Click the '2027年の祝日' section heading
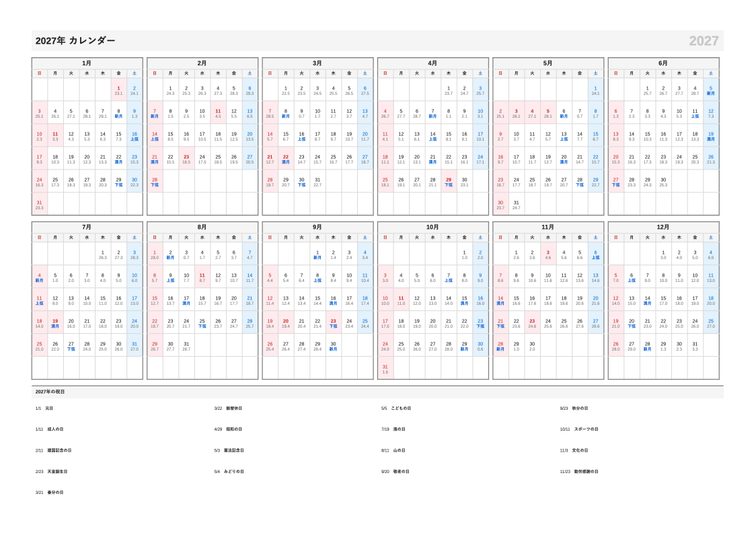Screen dimensions: 756x535 [50, 392]
